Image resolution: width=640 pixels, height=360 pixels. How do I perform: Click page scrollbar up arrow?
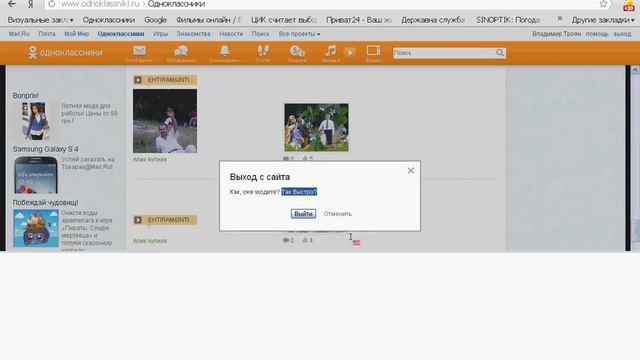click(635, 70)
